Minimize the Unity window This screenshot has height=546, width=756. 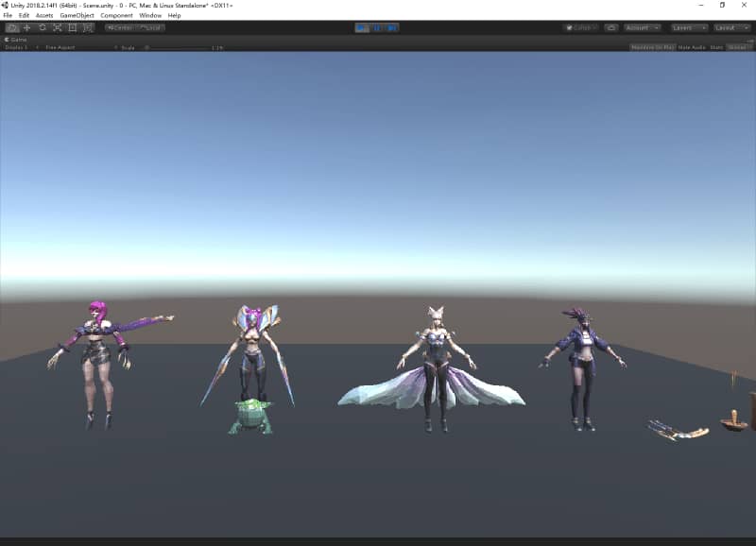[701, 6]
